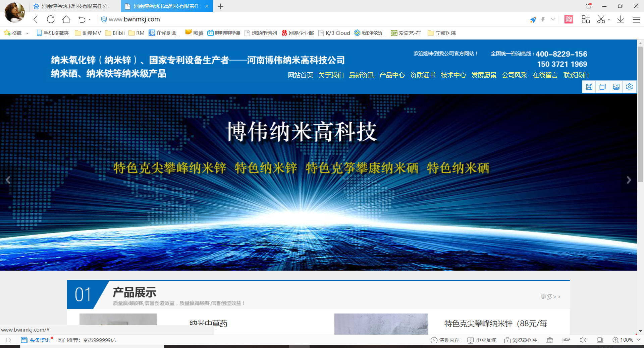Click 电脑加速 in the status bar
Screen dimensions: 644x348
[482, 340]
